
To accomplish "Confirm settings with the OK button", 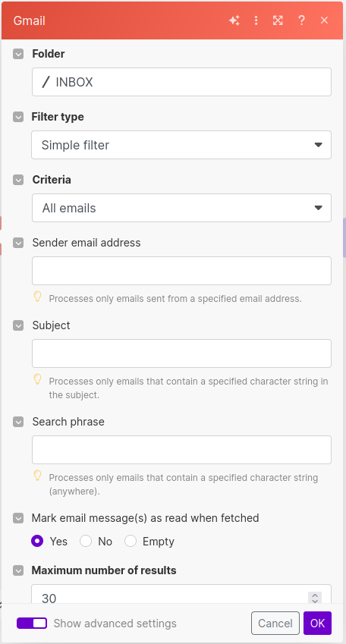I will tap(318, 623).
